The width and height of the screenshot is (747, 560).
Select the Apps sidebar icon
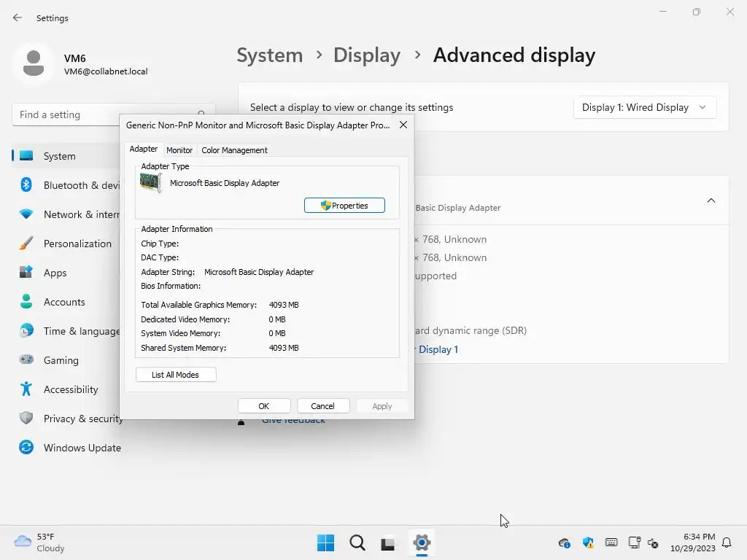click(26, 273)
